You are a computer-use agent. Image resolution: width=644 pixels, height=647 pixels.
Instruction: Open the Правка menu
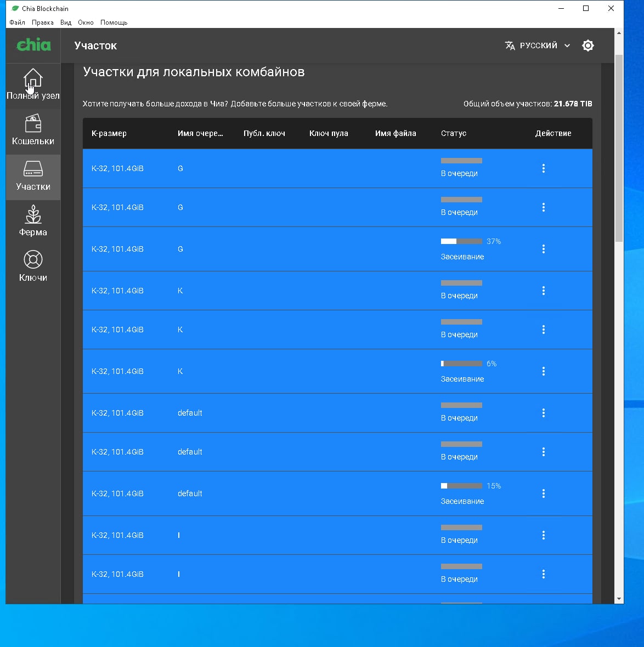tap(43, 22)
